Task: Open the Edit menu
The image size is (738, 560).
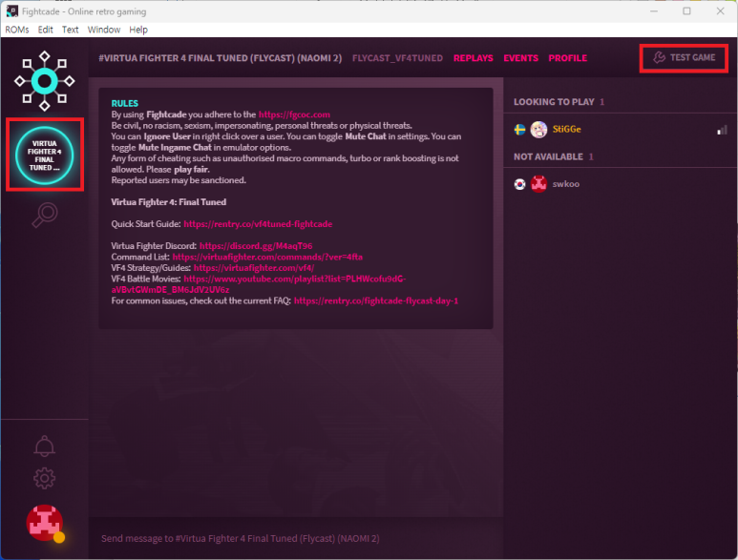Action: (x=45, y=30)
